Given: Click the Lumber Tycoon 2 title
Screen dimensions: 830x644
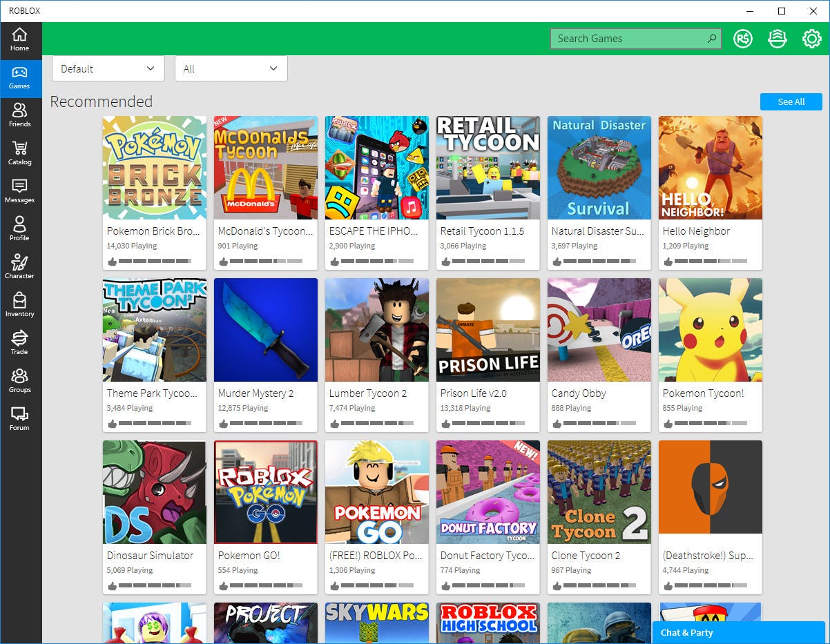Looking at the screenshot, I should click(368, 393).
